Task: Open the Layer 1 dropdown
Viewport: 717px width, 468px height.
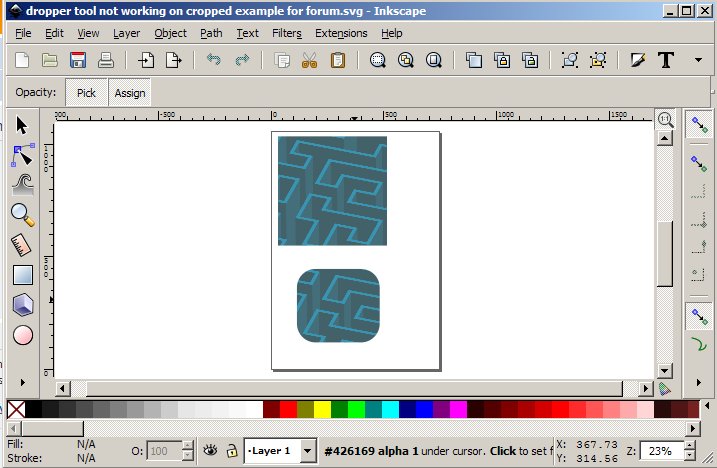Action: pyautogui.click(x=308, y=451)
